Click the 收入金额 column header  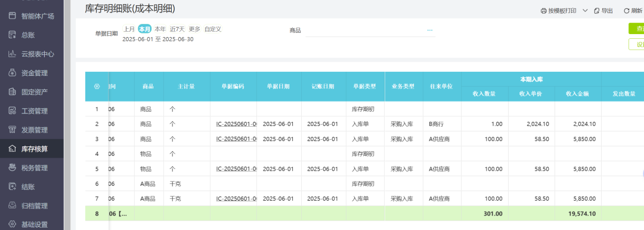pos(578,94)
